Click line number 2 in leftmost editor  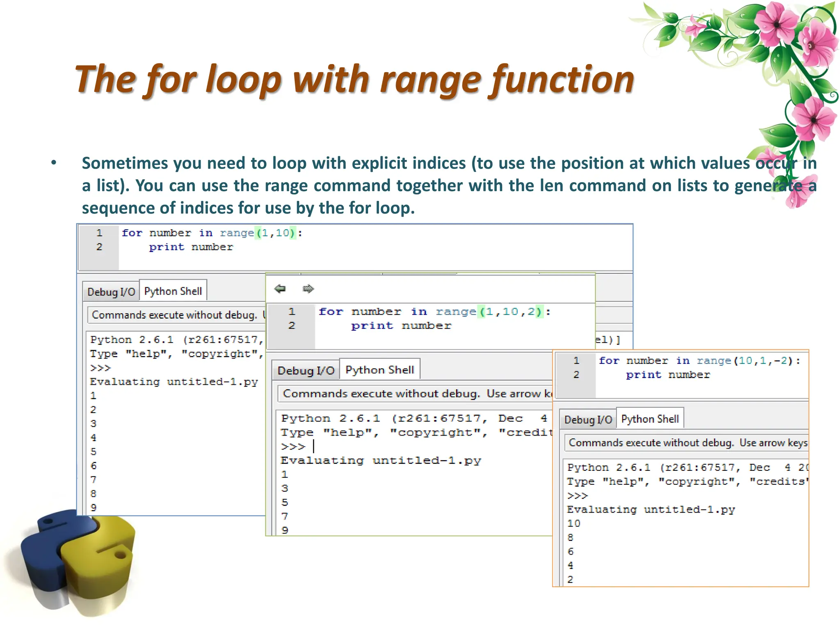click(99, 247)
